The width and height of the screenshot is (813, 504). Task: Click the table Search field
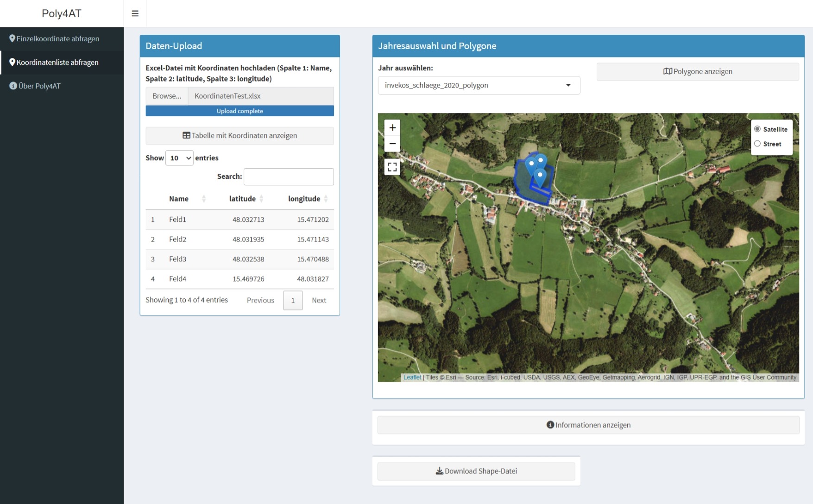[x=289, y=176]
